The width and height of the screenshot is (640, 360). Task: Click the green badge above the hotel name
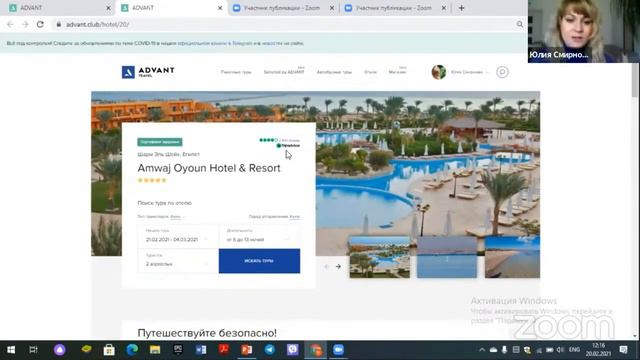[x=160, y=142]
